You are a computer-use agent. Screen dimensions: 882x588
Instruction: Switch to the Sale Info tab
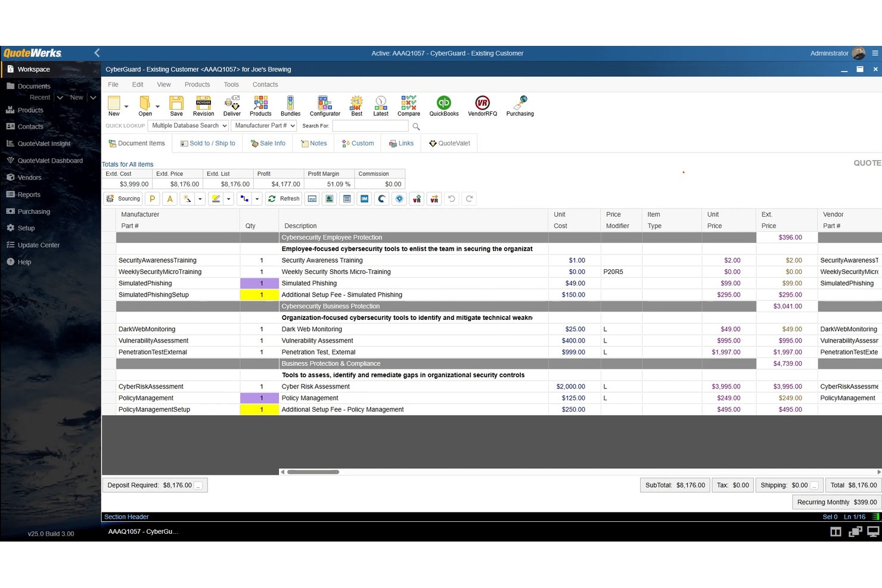[x=268, y=144]
